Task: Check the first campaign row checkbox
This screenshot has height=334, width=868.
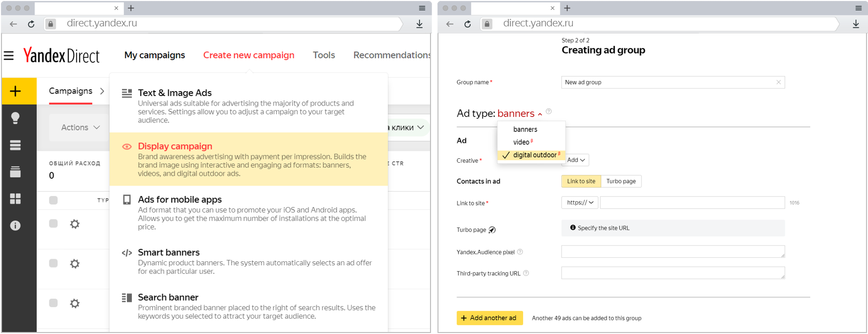Action: pos(53,223)
